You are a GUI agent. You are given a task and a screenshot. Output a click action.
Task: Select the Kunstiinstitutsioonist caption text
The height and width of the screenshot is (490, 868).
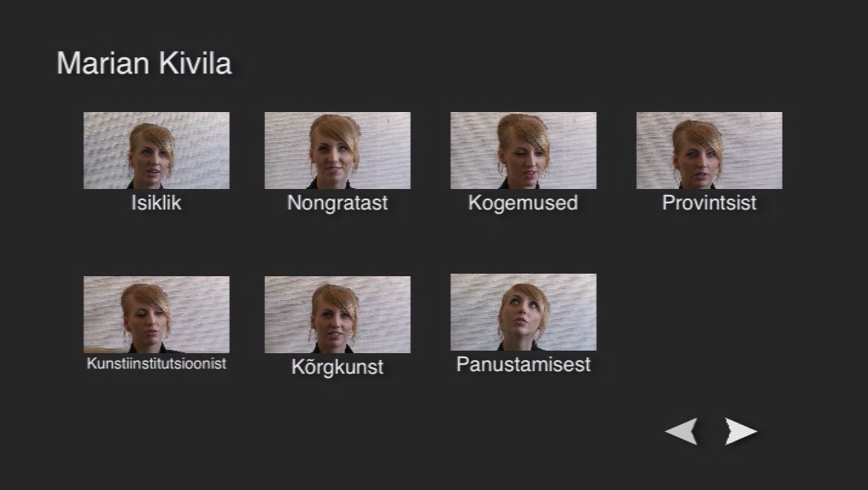(x=156, y=363)
